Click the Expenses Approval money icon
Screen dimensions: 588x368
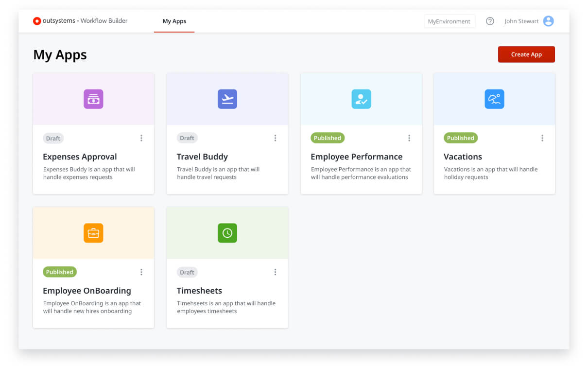93,99
